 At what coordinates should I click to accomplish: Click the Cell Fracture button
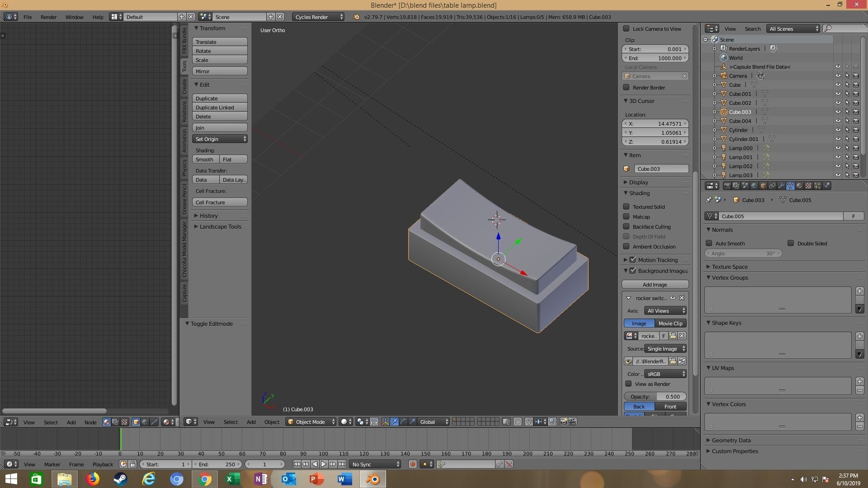click(220, 202)
